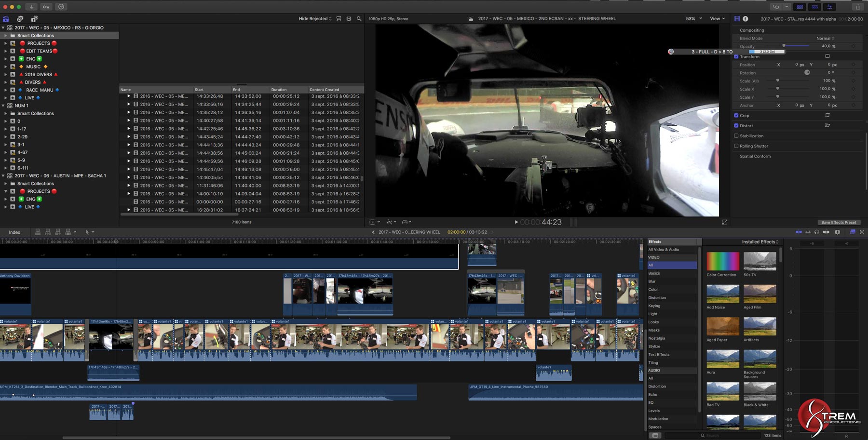
Task: Select the Color Correction effect thumbnail
Action: click(x=723, y=261)
